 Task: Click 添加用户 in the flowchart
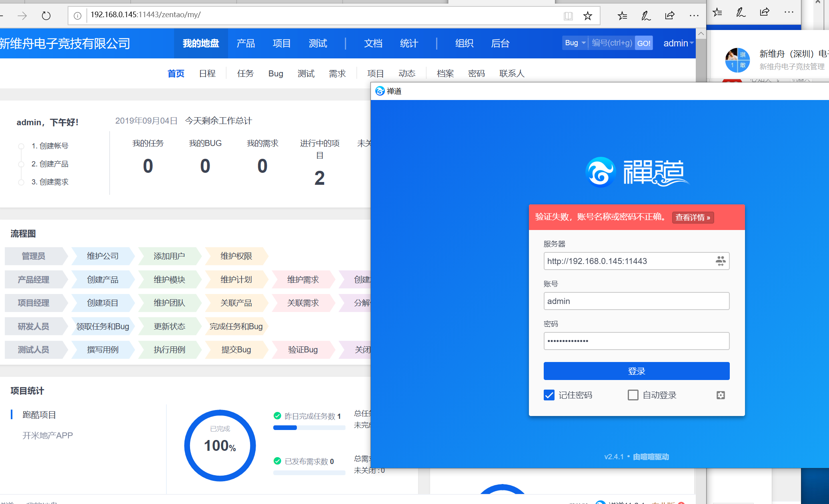[169, 256]
